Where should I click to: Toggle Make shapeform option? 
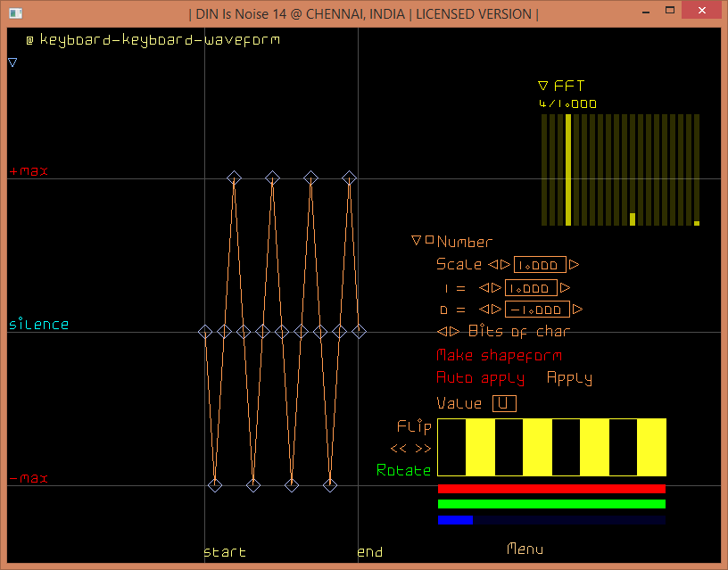coord(499,355)
